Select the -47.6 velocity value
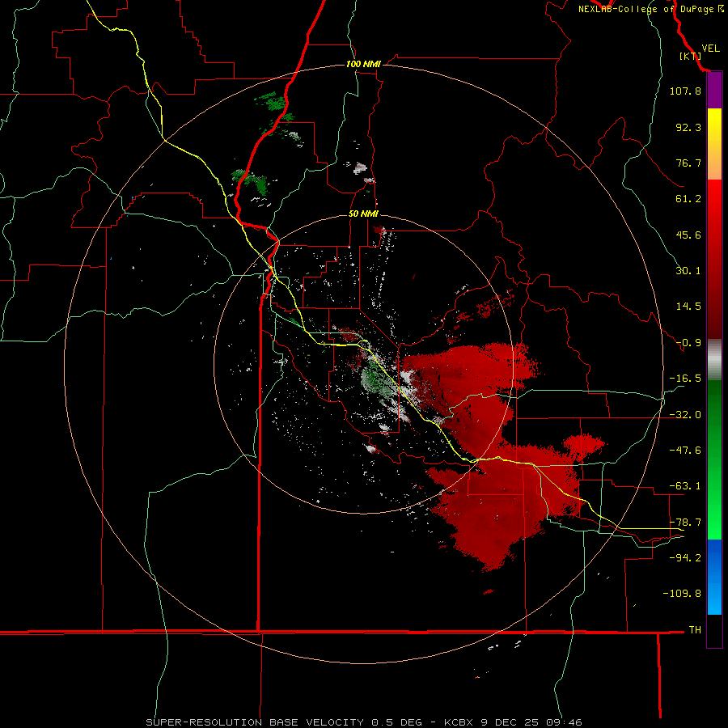 click(685, 451)
